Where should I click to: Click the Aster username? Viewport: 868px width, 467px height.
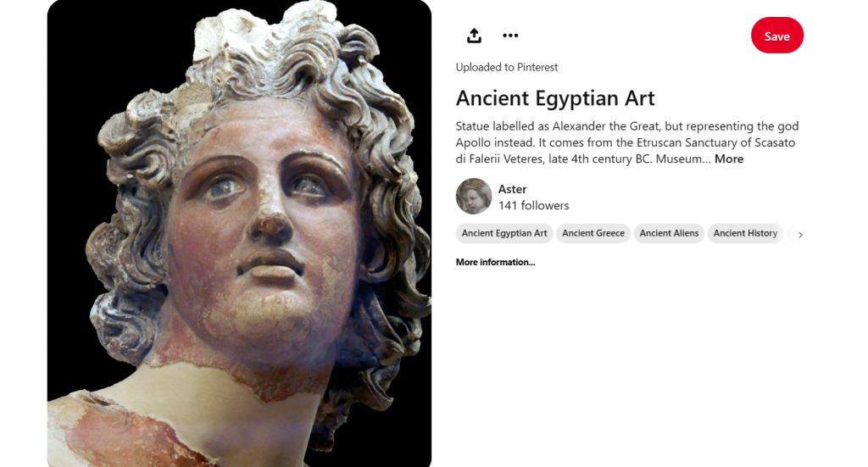pyautogui.click(x=512, y=189)
